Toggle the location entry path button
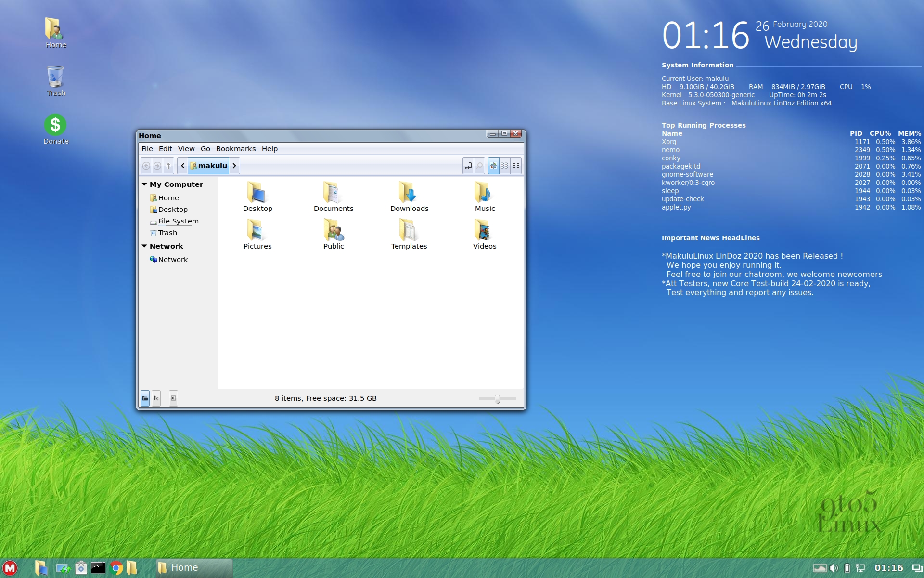924x578 pixels. (468, 166)
